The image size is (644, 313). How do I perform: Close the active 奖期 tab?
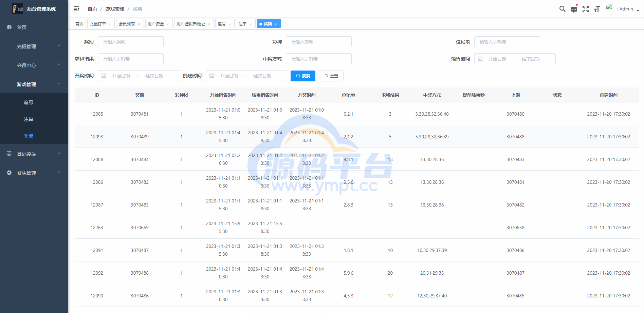click(x=276, y=24)
